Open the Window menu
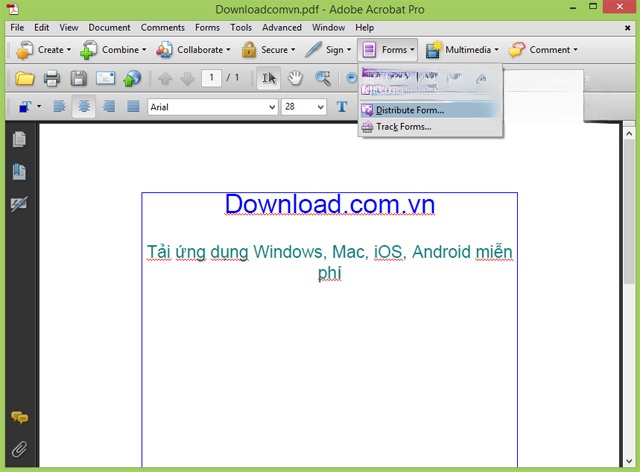 [x=329, y=27]
